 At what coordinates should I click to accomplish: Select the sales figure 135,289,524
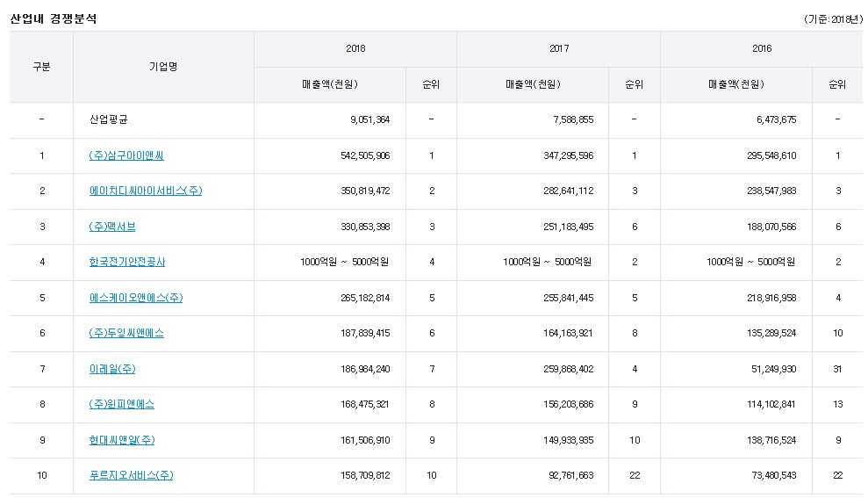pyautogui.click(x=771, y=333)
